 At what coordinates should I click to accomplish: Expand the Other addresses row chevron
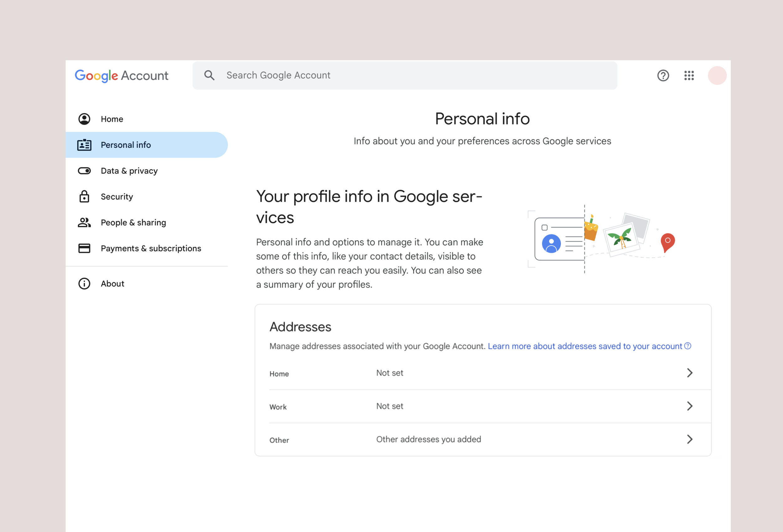[690, 439]
